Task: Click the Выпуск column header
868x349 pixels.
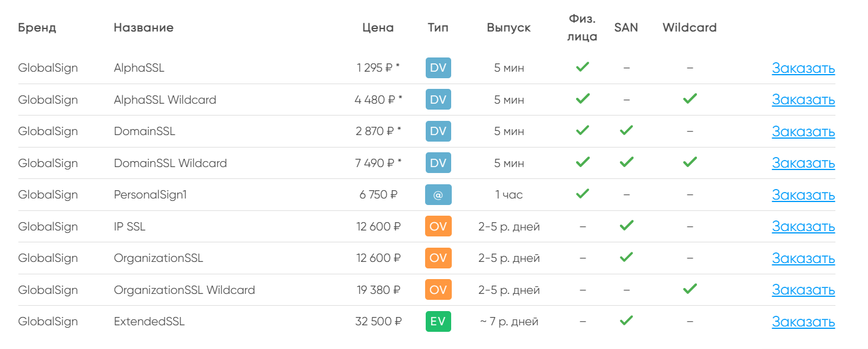Action: (508, 27)
